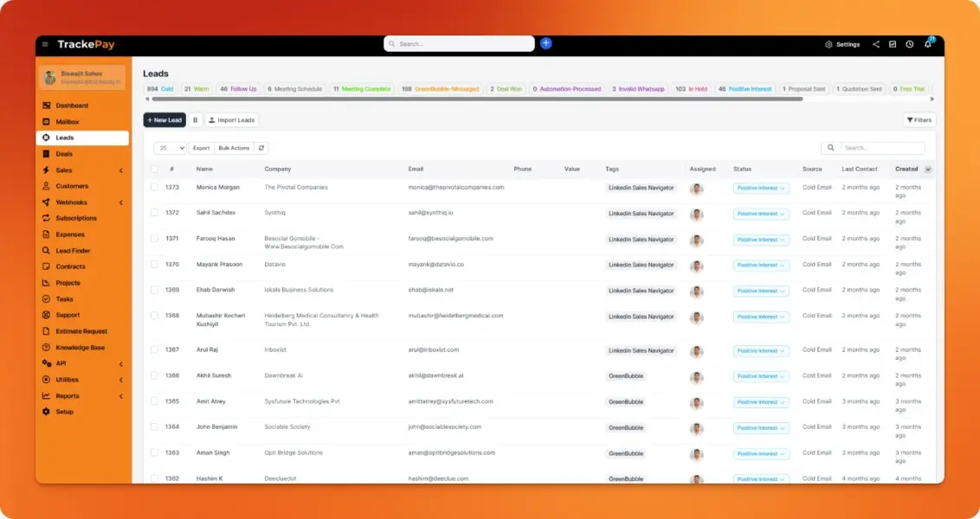Image resolution: width=980 pixels, height=519 pixels.
Task: Toggle the select-all checkbox in table header
Action: (154, 170)
